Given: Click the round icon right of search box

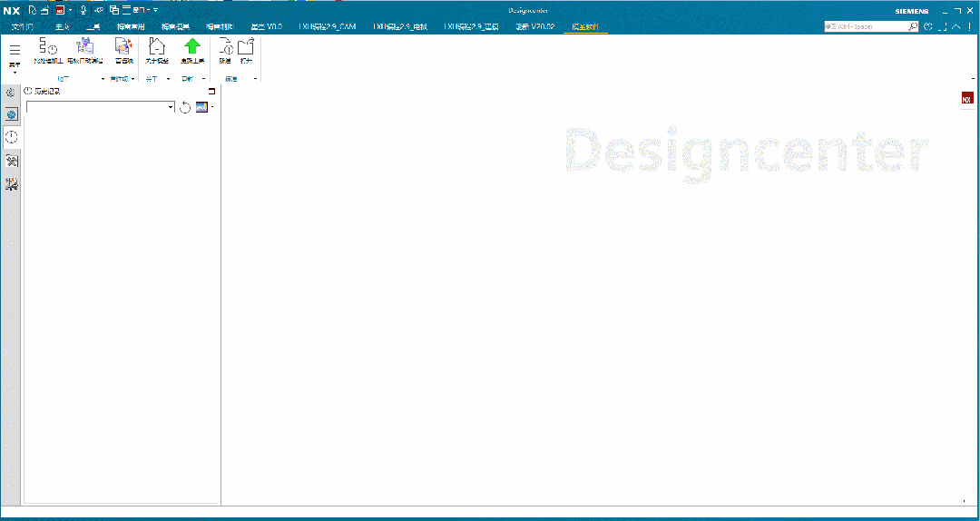Looking at the screenshot, I should click(x=928, y=27).
